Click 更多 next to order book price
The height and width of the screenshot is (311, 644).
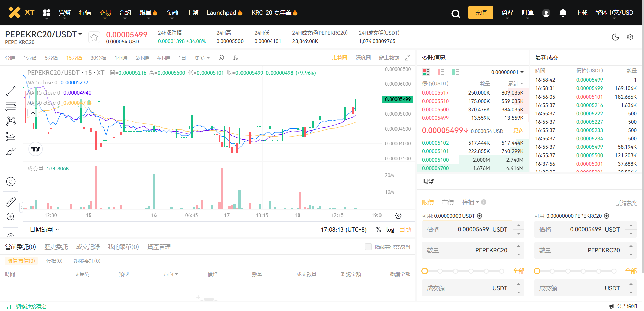[518, 130]
